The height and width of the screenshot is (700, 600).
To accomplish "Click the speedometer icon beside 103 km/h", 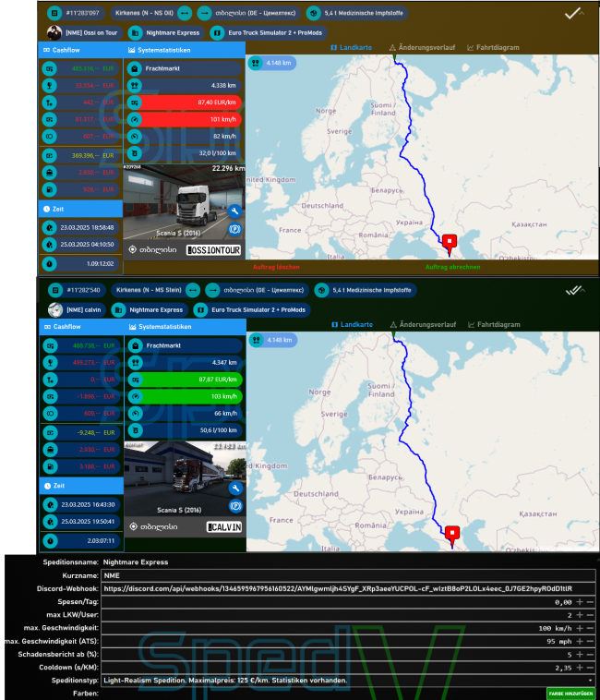I will point(135,396).
